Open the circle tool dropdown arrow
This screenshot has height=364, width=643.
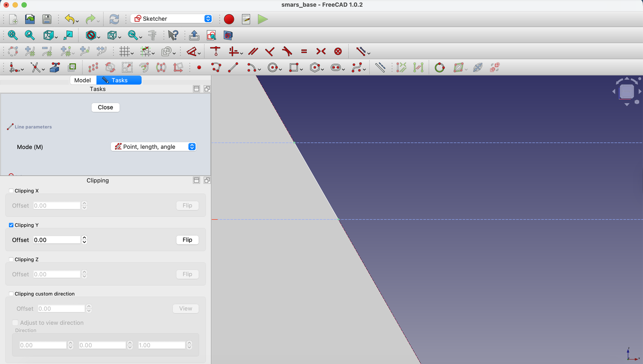tap(281, 69)
